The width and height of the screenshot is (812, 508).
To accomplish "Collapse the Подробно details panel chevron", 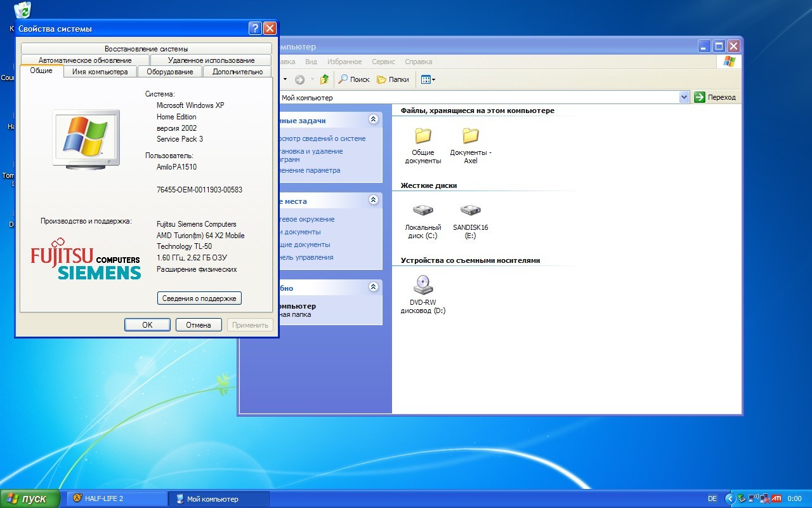I will (373, 287).
